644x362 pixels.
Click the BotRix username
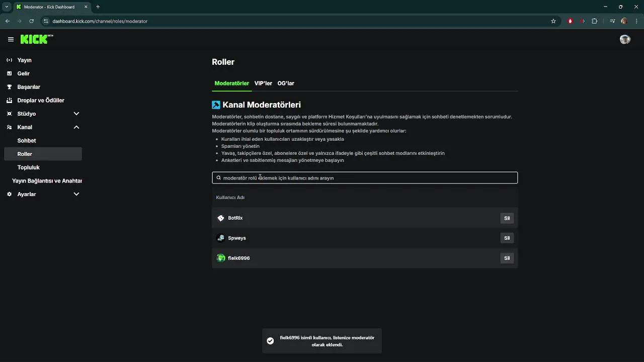coord(235,218)
